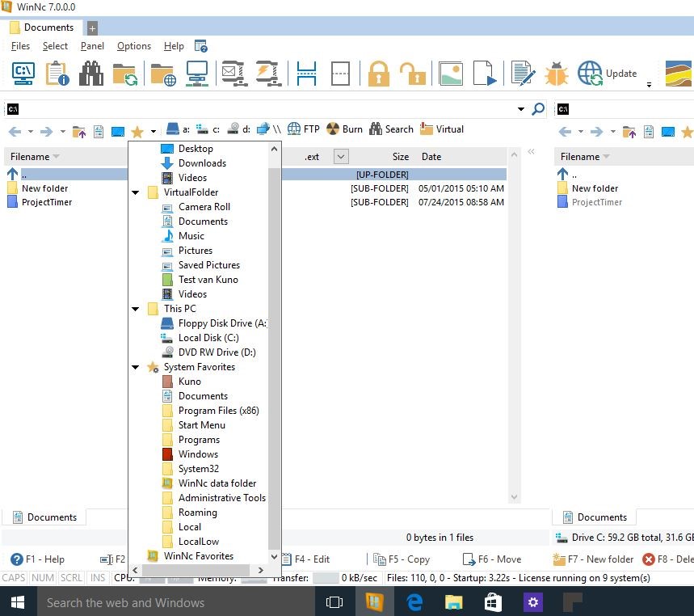Screen dimensions: 694x616
Task: Open the Options menu
Action: point(133,46)
